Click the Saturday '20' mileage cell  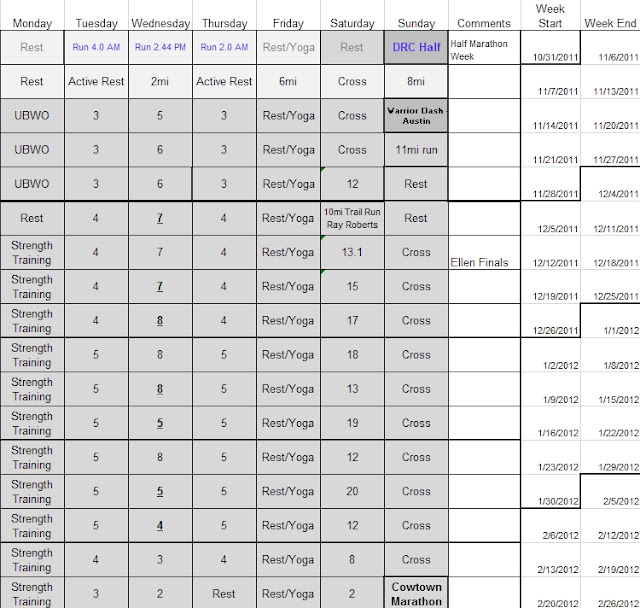pos(352,491)
